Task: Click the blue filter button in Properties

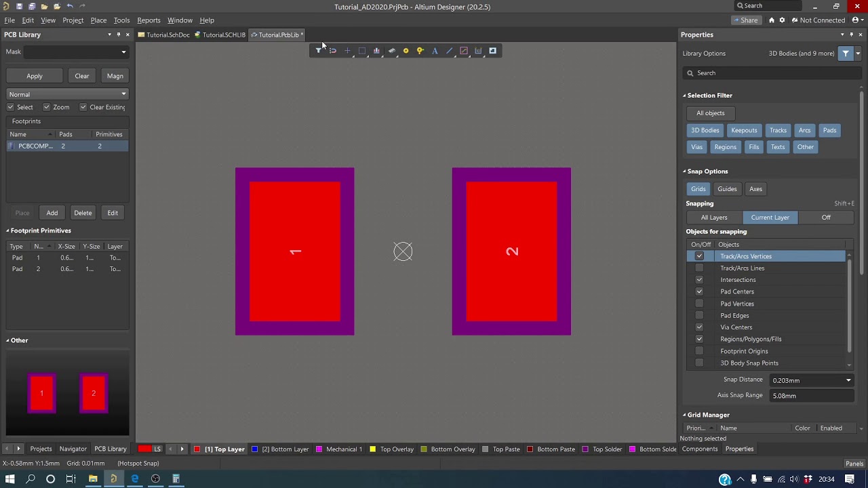Action: coord(845,54)
